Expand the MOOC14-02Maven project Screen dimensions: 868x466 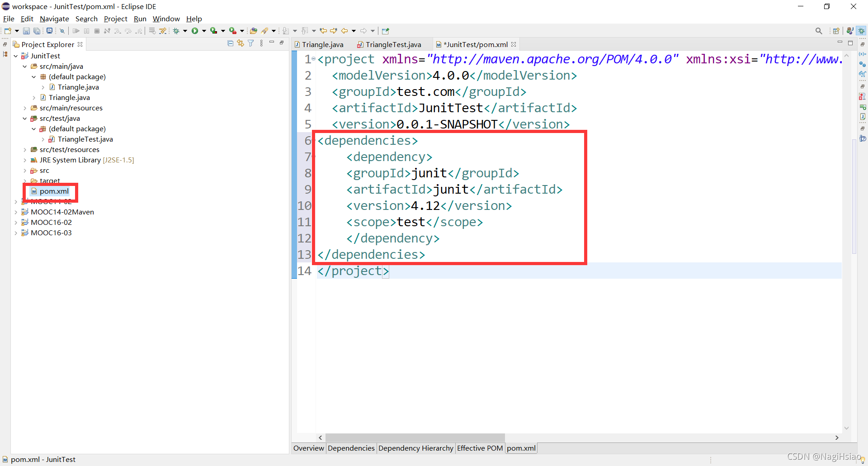tap(16, 212)
